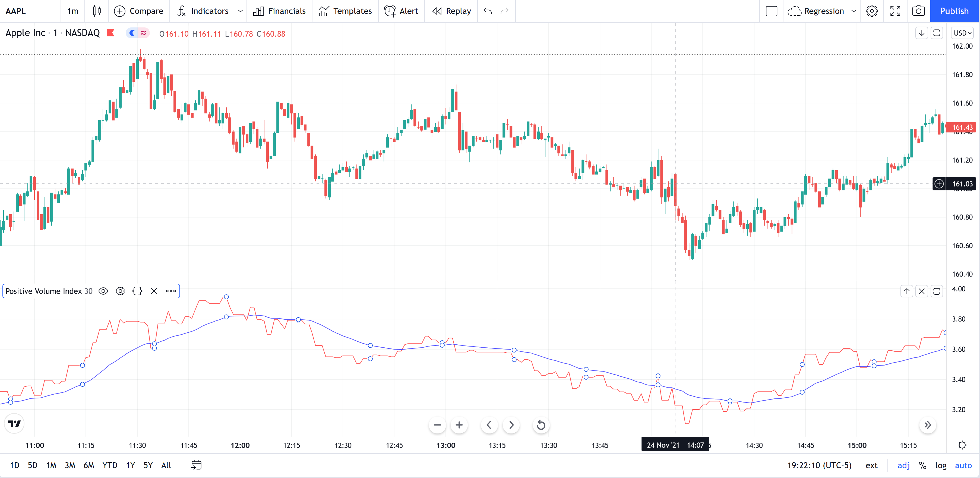This screenshot has height=478, width=980.
Task: Remove the Positive Volume Index indicator
Action: click(x=154, y=291)
